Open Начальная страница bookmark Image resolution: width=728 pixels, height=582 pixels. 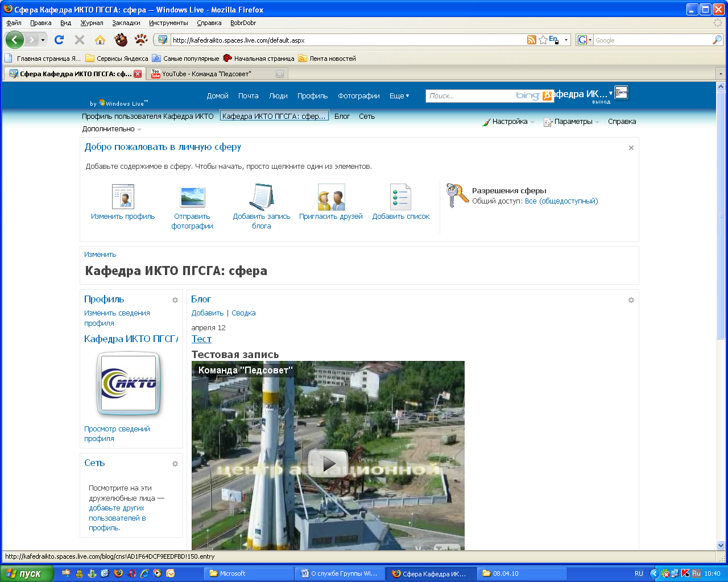tap(259, 59)
